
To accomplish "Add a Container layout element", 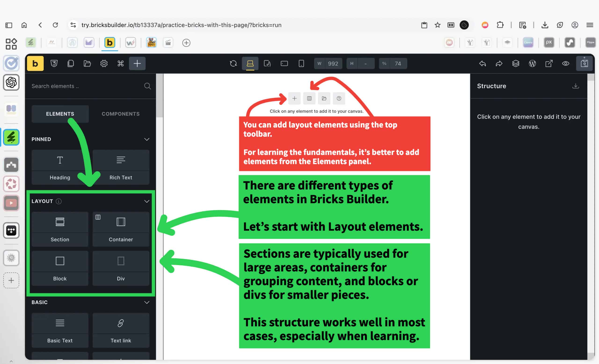I will coord(121,229).
